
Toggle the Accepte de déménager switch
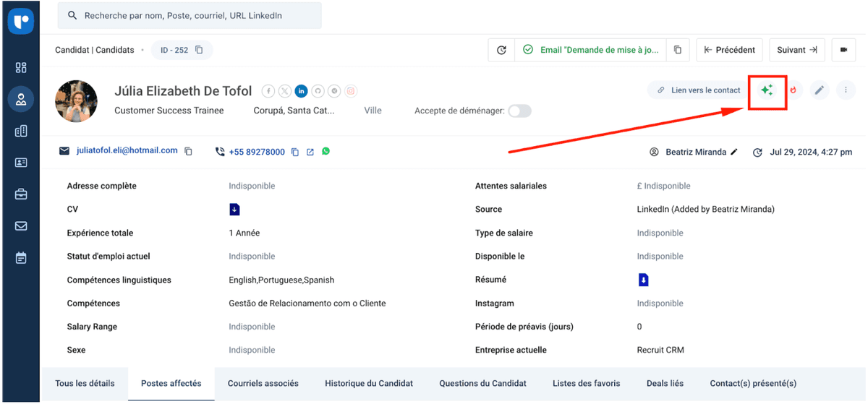(519, 111)
